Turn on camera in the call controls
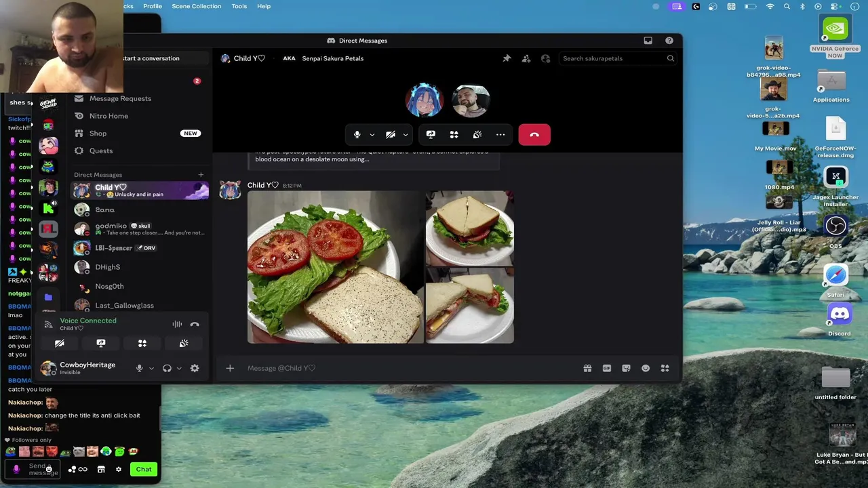Viewport: 868px width, 488px height. pos(391,135)
